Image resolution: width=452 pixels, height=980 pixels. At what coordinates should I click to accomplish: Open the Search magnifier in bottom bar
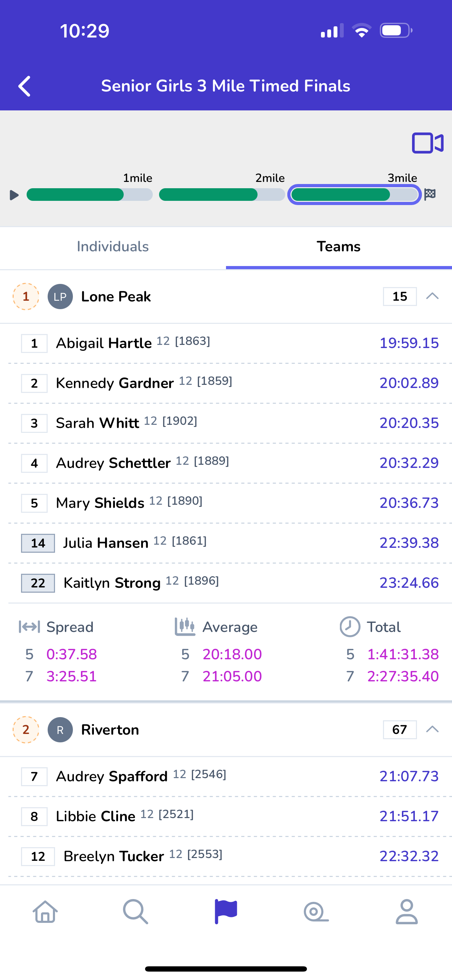(136, 912)
